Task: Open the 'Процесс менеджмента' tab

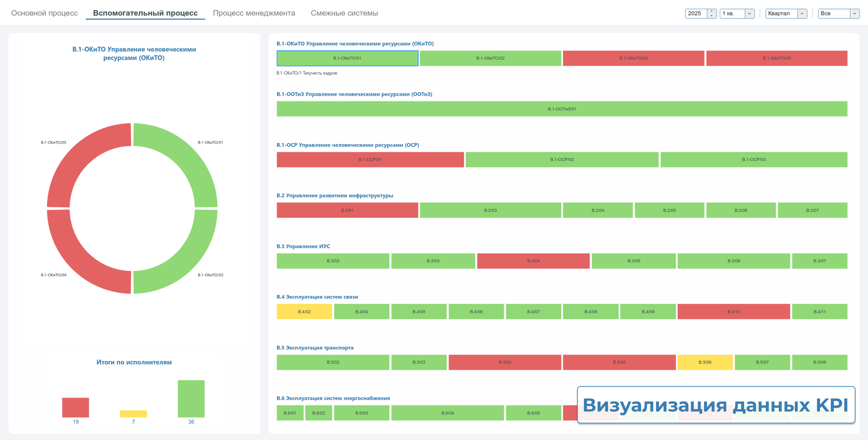Action: point(254,13)
